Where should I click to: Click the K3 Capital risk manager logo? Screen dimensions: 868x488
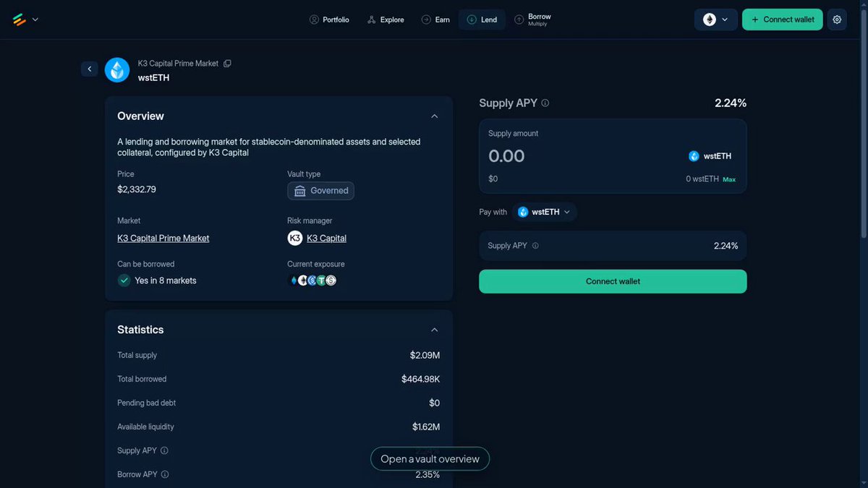[295, 238]
